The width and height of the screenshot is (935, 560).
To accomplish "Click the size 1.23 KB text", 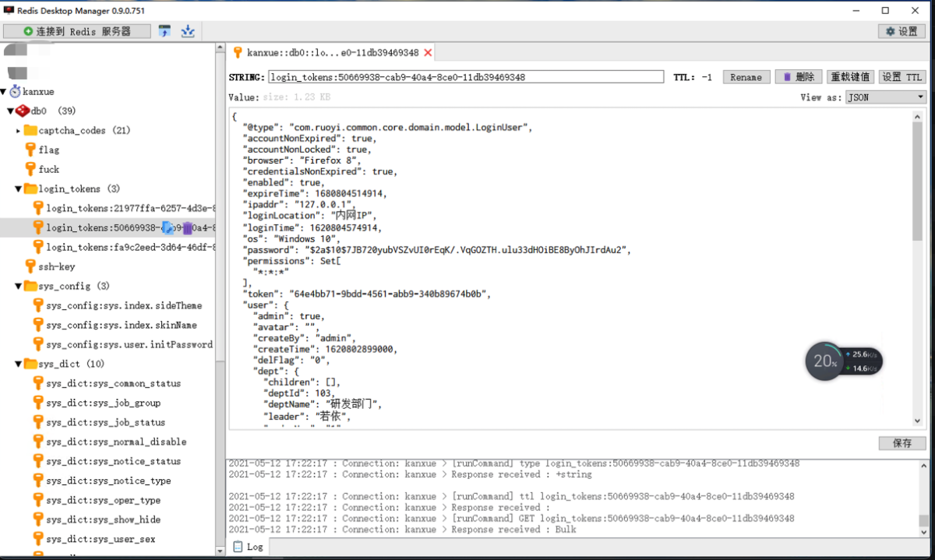I will pos(296,97).
